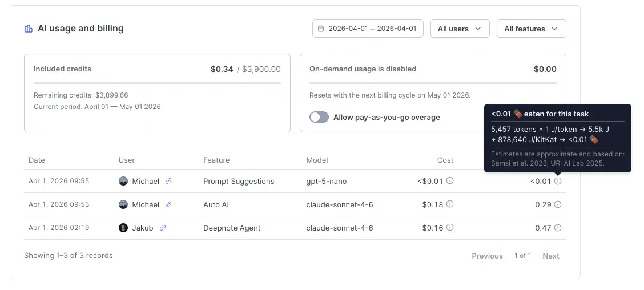Click cost info icon for Auto AI row
Image resolution: width=644 pixels, height=290 pixels.
pos(450,204)
